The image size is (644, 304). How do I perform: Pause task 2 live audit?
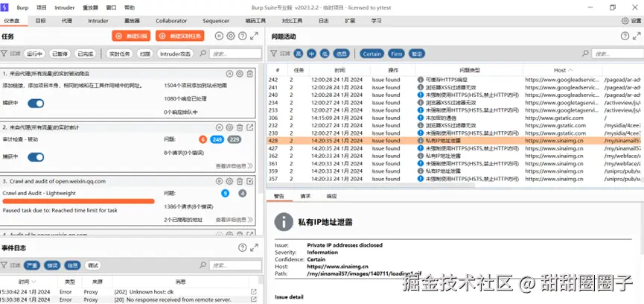click(220, 127)
